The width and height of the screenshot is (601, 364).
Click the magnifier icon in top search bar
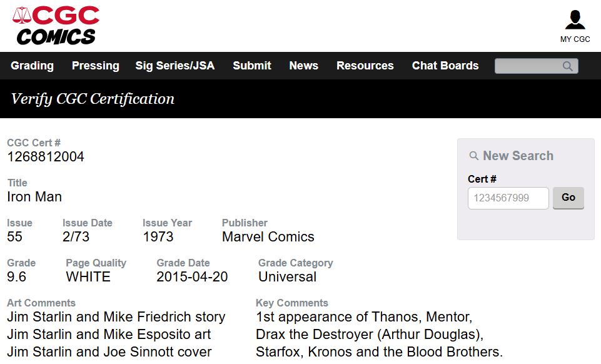coord(567,66)
